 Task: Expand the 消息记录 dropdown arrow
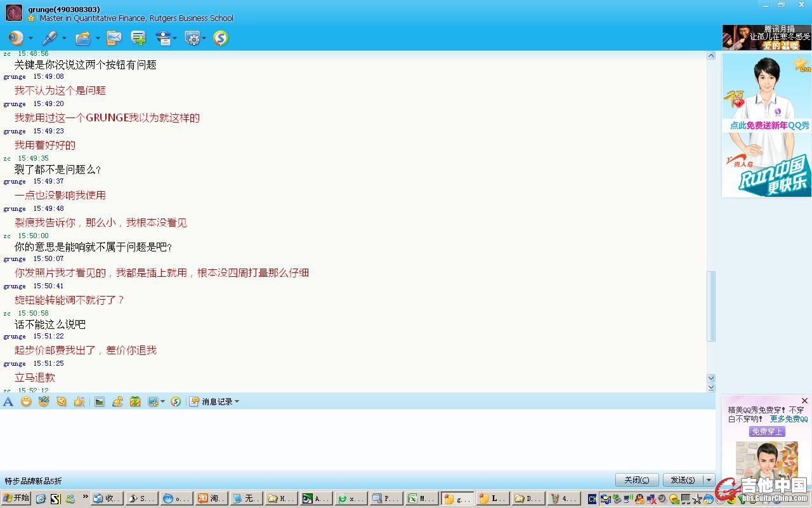point(237,401)
